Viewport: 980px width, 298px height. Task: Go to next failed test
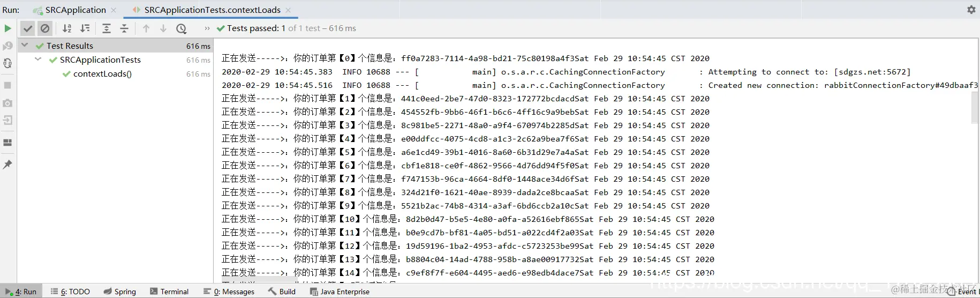click(163, 28)
